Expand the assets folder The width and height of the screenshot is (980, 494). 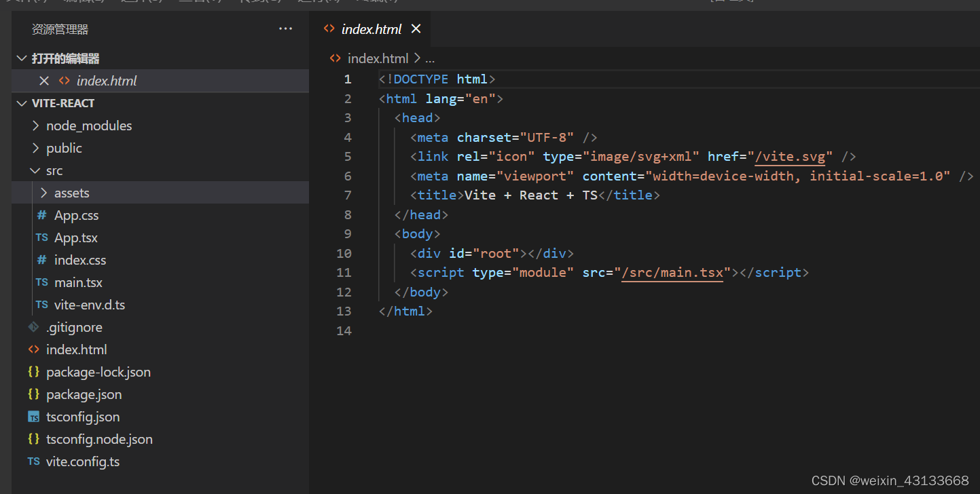click(44, 193)
